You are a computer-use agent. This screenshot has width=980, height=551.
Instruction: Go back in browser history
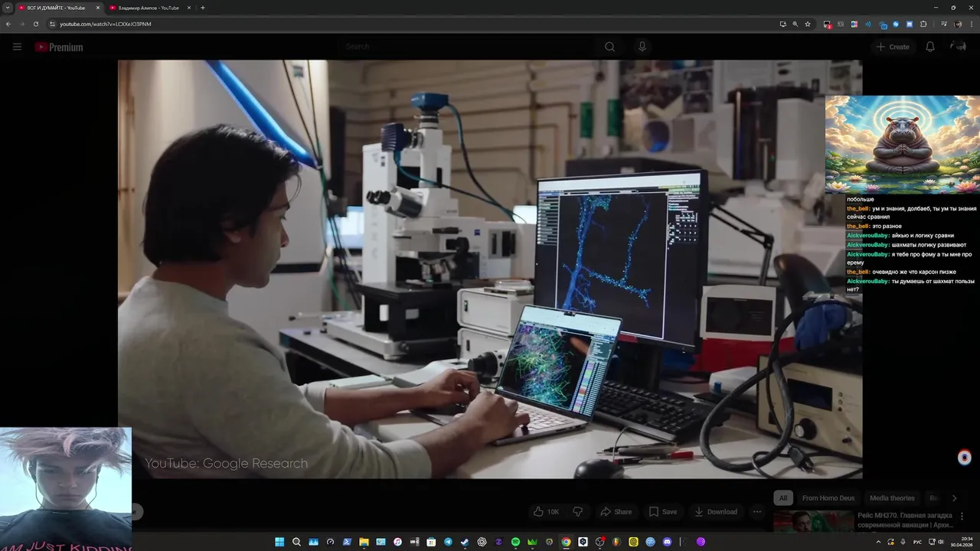[8, 24]
